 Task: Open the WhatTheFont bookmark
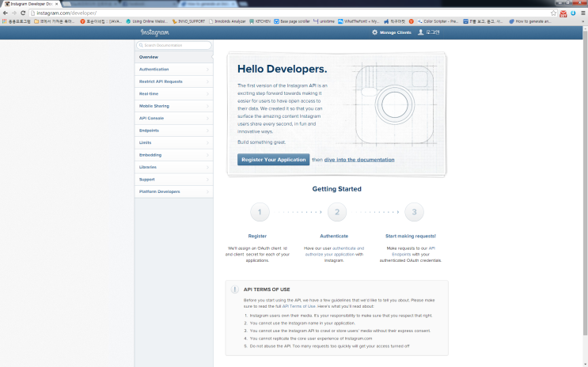pos(358,21)
